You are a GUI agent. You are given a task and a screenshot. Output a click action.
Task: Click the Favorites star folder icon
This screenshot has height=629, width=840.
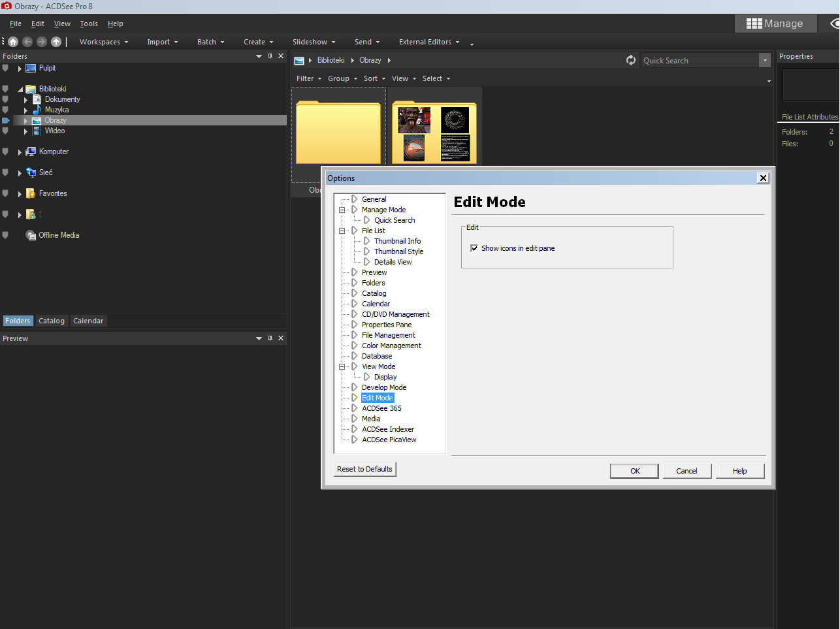point(31,193)
